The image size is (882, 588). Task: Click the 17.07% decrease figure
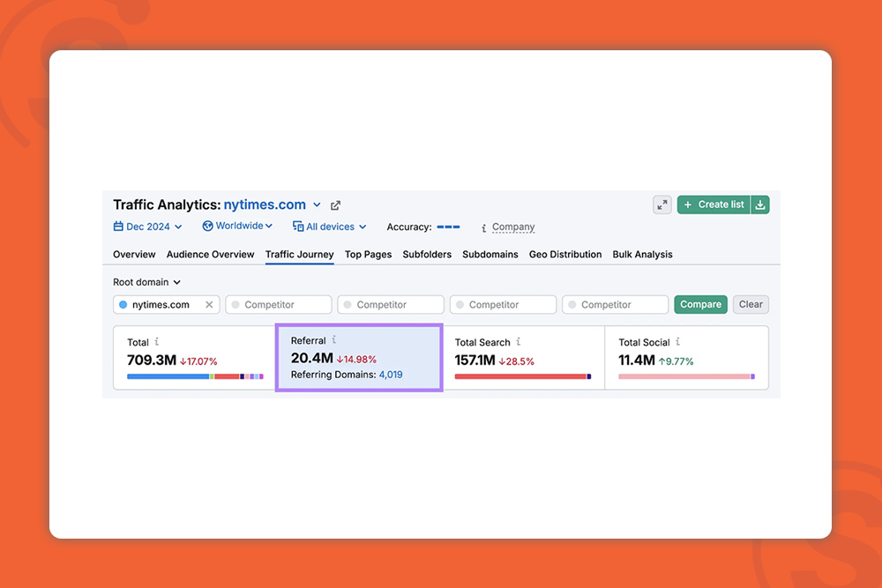[198, 361]
